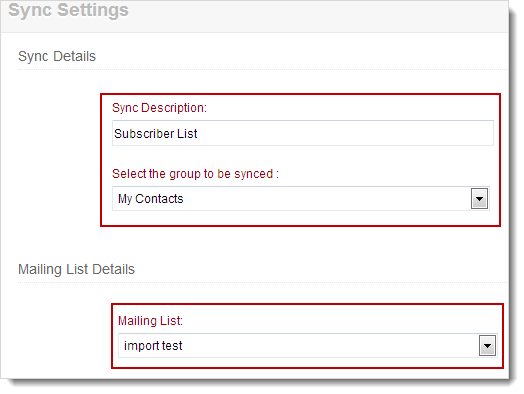Click the Mailing List Details section heading
524x394 pixels.
pos(76,269)
